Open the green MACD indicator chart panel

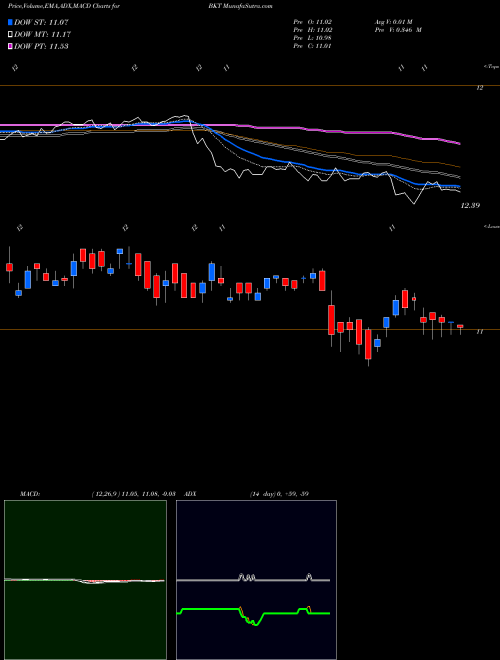(x=85, y=580)
